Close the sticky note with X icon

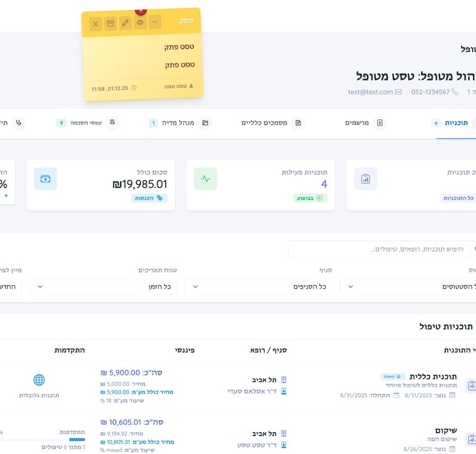pos(96,24)
